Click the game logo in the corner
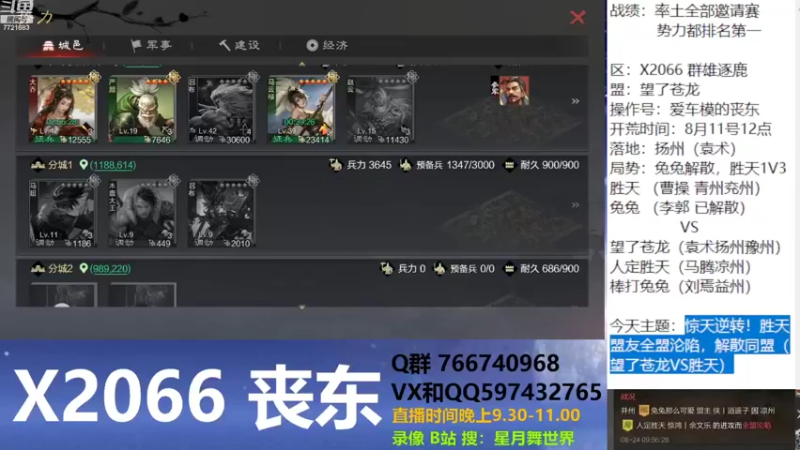 pos(17,14)
